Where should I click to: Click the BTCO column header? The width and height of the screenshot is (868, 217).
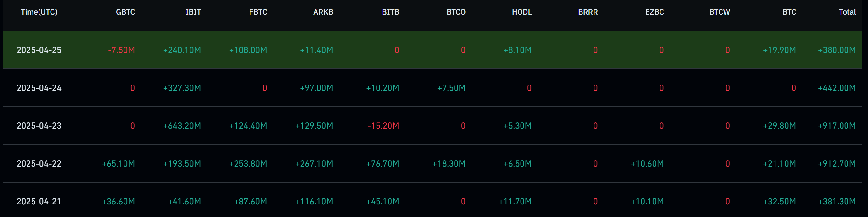(456, 12)
